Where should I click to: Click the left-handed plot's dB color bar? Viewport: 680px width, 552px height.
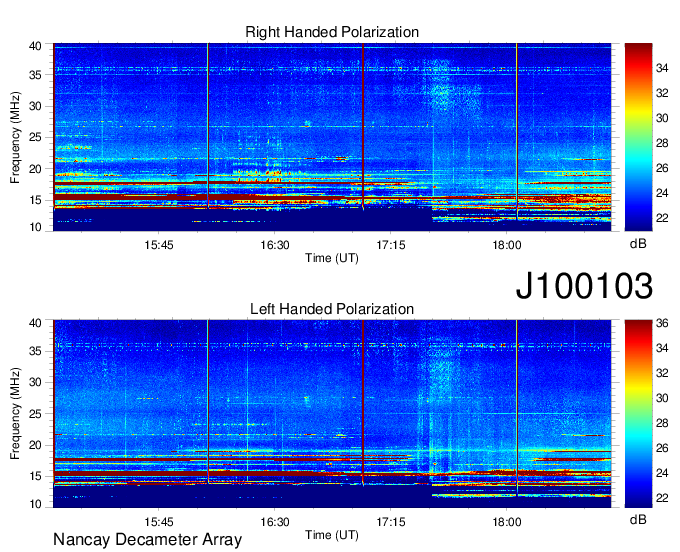(x=638, y=414)
